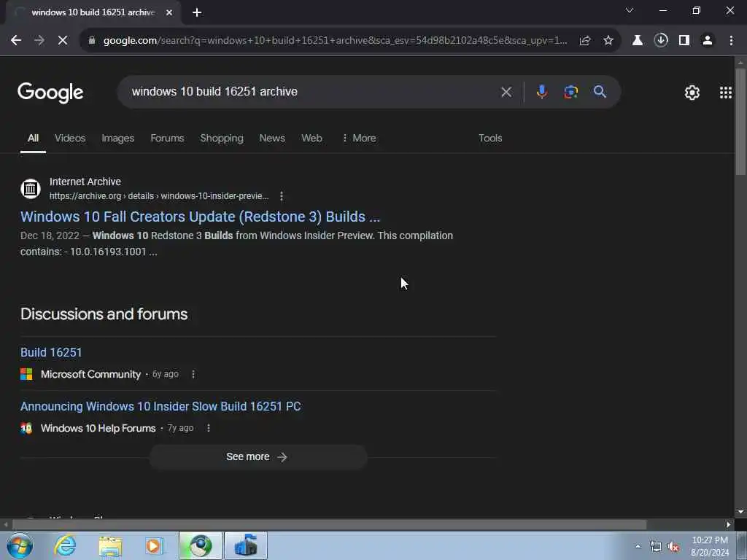The height and width of the screenshot is (560, 747).
Task: Open the Google apps grid
Action: click(725, 93)
